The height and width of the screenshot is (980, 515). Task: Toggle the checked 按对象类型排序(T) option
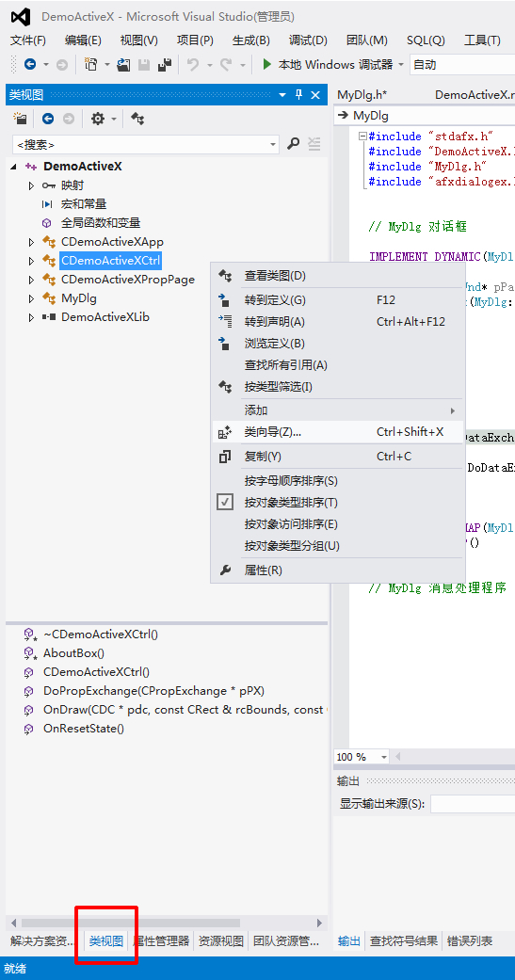click(337, 503)
